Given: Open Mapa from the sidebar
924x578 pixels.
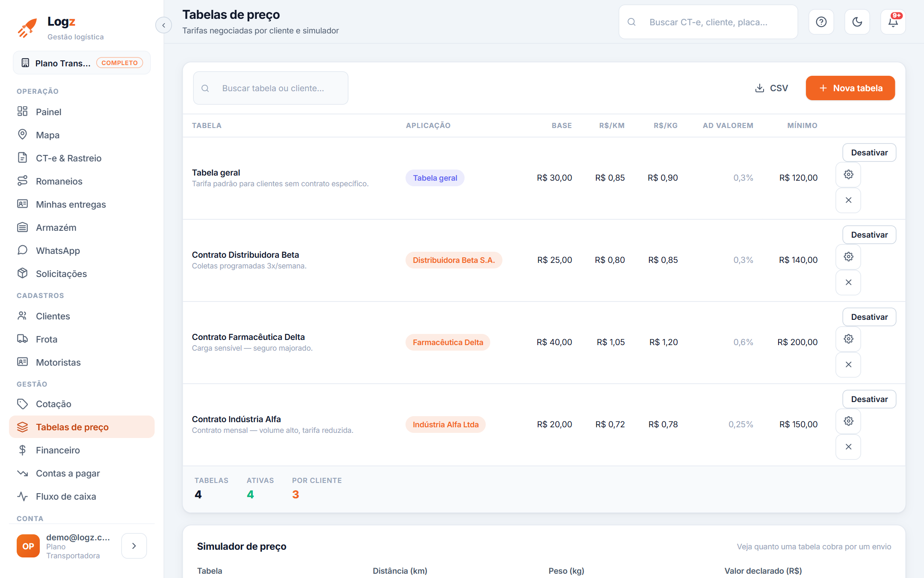Looking at the screenshot, I should [82, 135].
